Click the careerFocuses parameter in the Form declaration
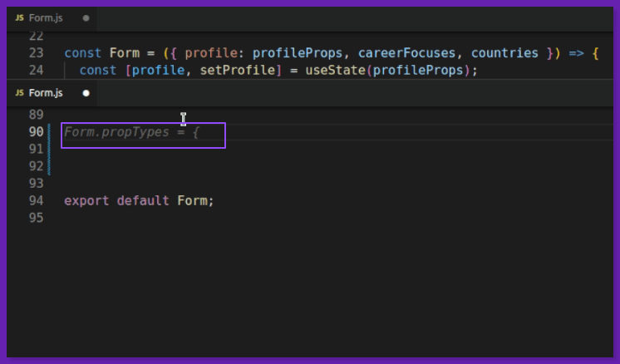Viewport: 620px width, 364px height. pos(406,53)
